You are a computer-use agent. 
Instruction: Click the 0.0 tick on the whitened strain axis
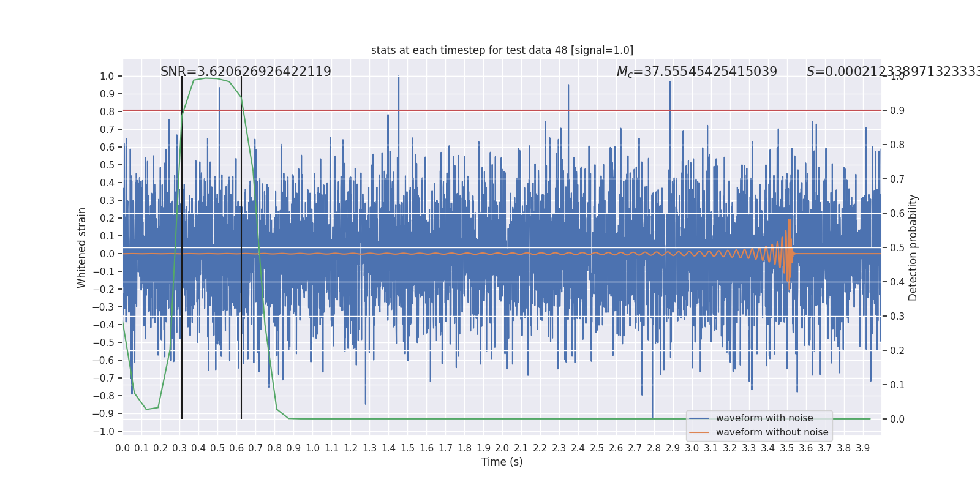[107, 254]
